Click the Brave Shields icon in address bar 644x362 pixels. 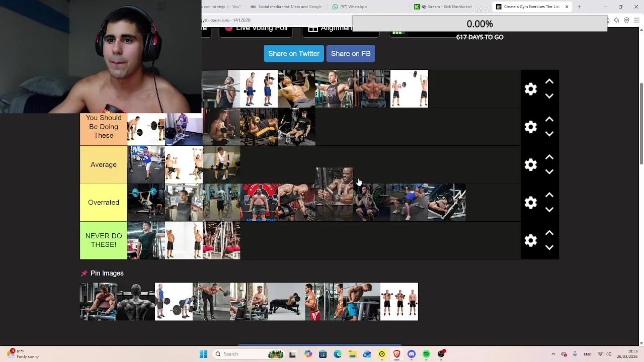tap(626, 20)
